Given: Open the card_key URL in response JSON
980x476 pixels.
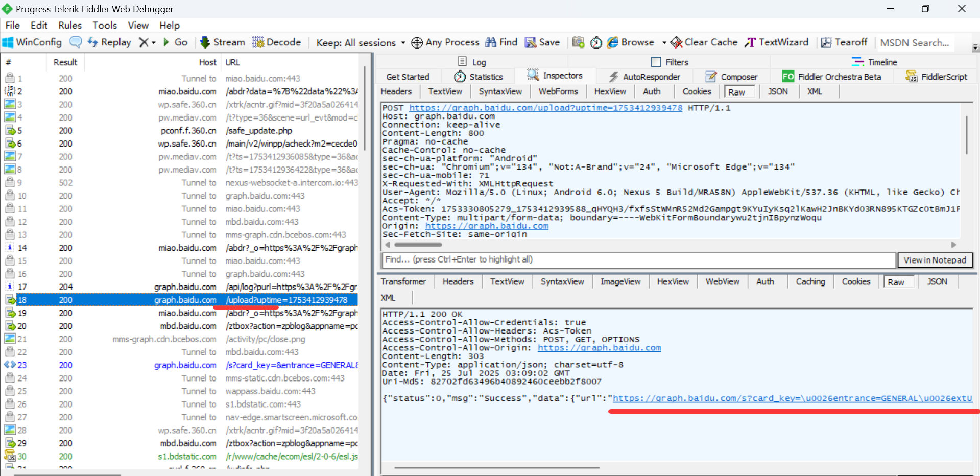Looking at the screenshot, I should click(x=792, y=398).
